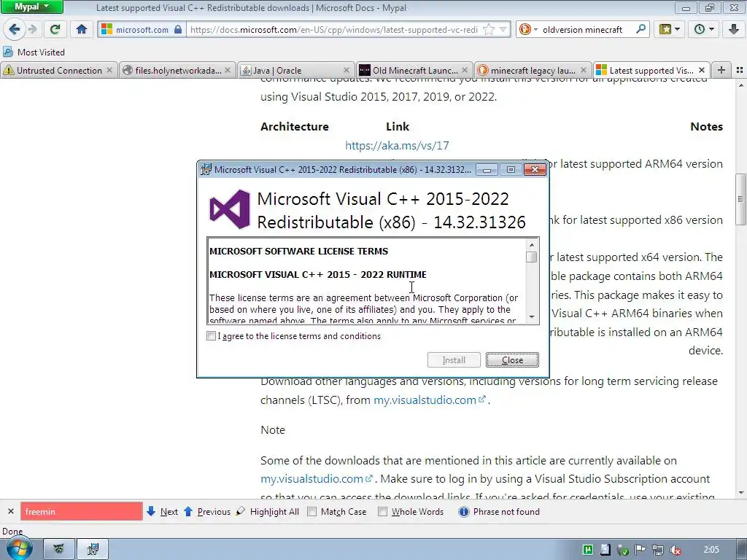Click the license text scrollbar thumb

point(532,257)
